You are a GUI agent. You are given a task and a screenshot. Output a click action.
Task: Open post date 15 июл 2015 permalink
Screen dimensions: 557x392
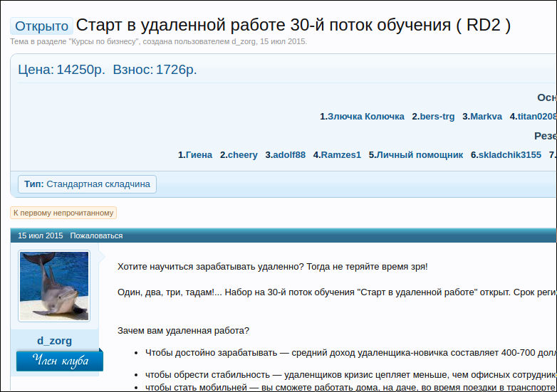[41, 235]
